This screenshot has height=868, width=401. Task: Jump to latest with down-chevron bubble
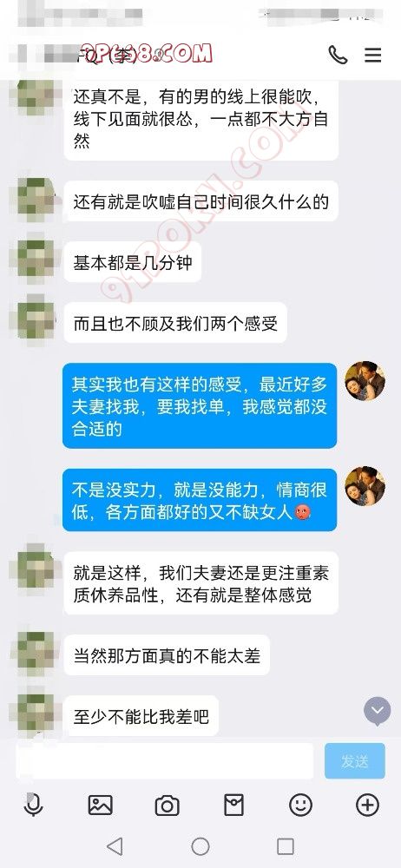[x=378, y=711]
